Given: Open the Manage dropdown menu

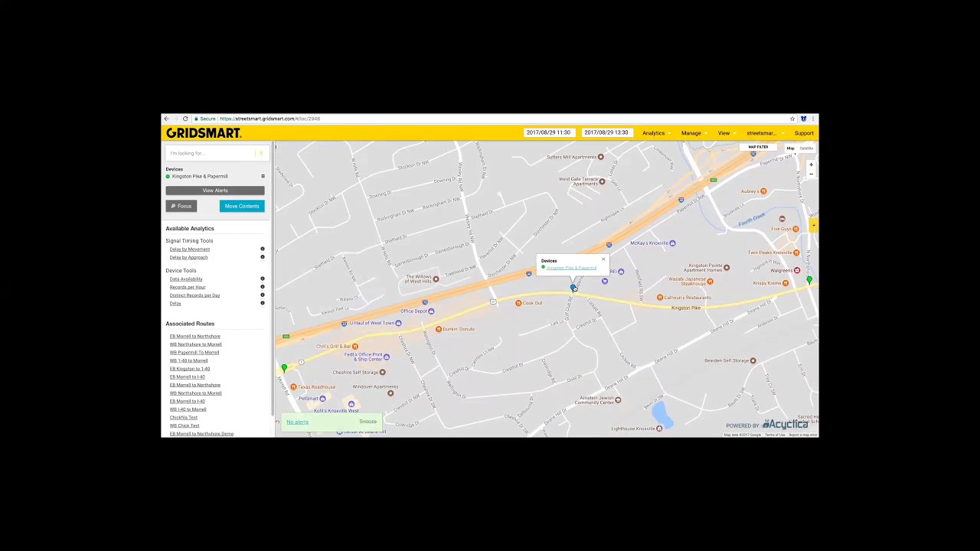Looking at the screenshot, I should tap(693, 133).
